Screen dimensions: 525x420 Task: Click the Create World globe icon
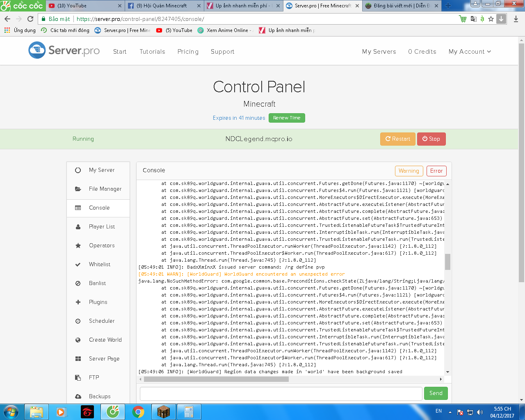[x=78, y=340]
